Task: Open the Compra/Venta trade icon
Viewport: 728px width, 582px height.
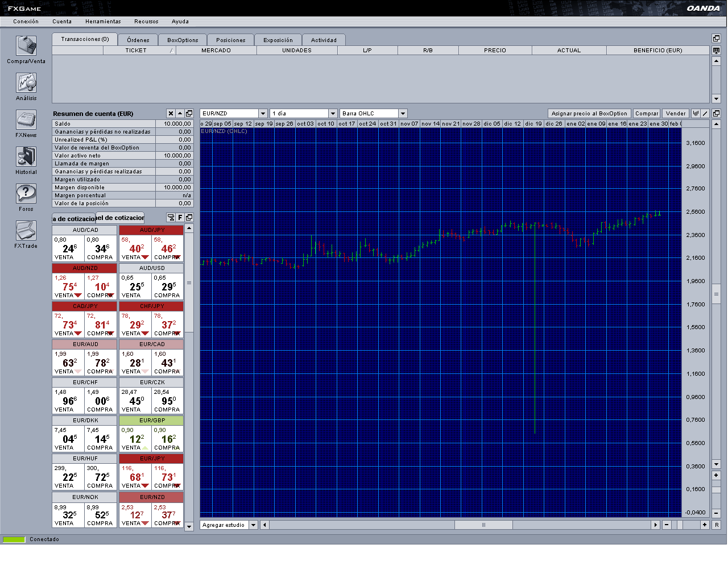Action: coord(26,46)
